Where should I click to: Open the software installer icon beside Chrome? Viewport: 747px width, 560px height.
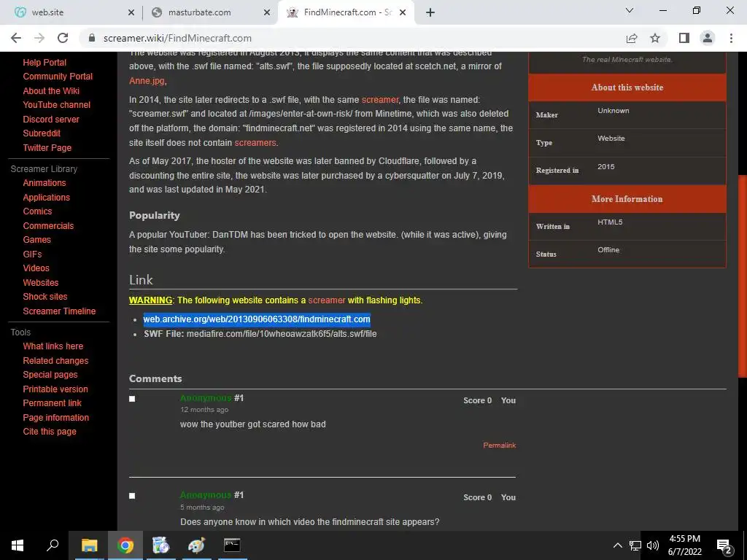coord(160,545)
